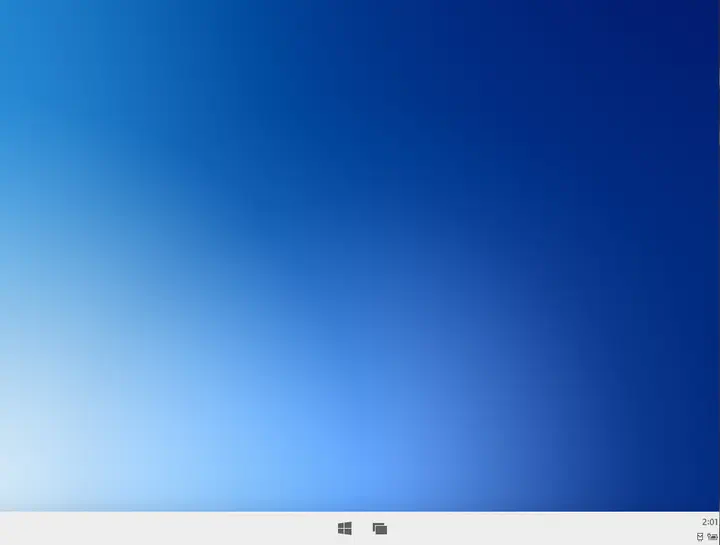Screen dimensions: 720x545
Task: Check the 2:01 clock in the tray
Action: coord(709,522)
